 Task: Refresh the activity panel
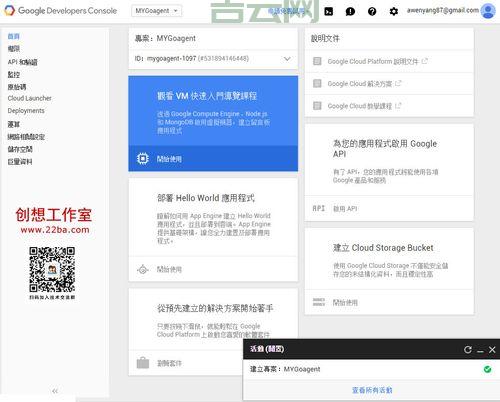pos(468,349)
